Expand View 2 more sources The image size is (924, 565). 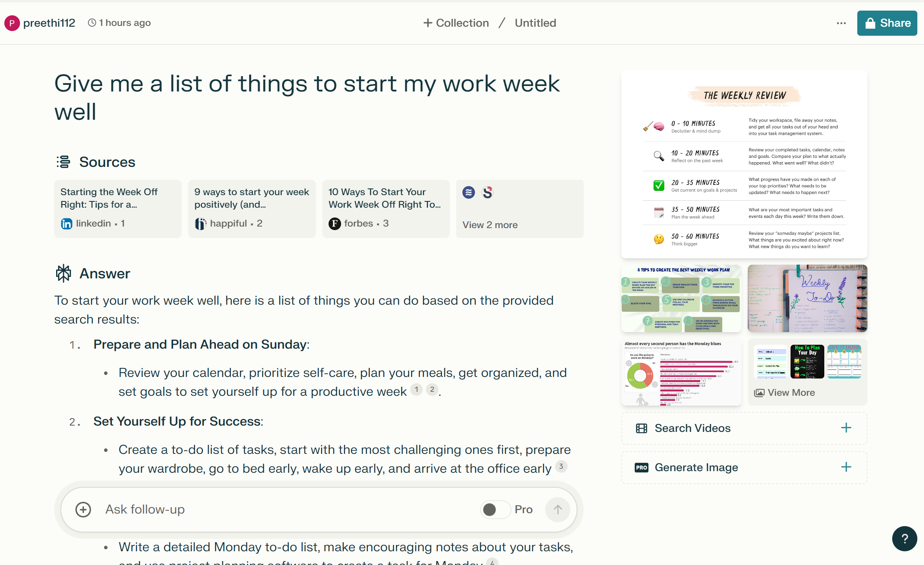[x=490, y=225]
